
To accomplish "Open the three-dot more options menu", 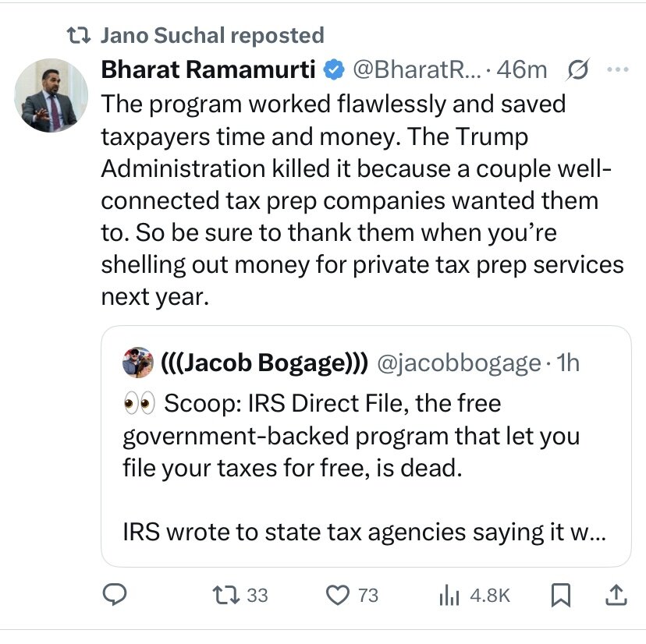I will coord(617,70).
